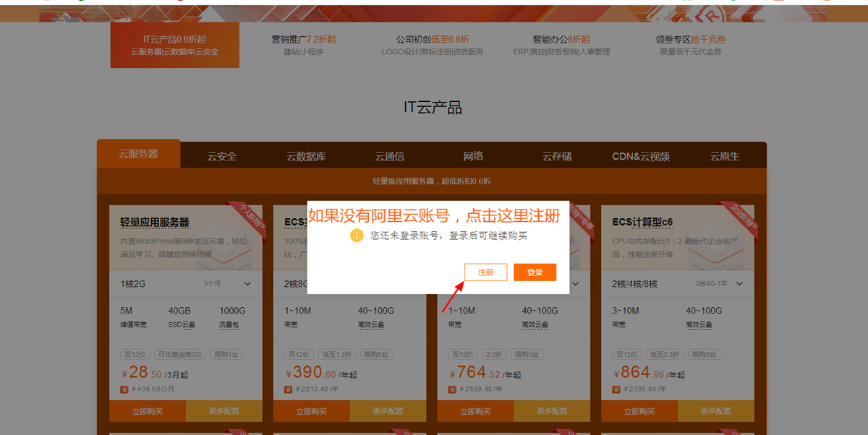This screenshot has width=868, height=435.
Task: Switch to the 云数据库 tab
Action: click(306, 156)
